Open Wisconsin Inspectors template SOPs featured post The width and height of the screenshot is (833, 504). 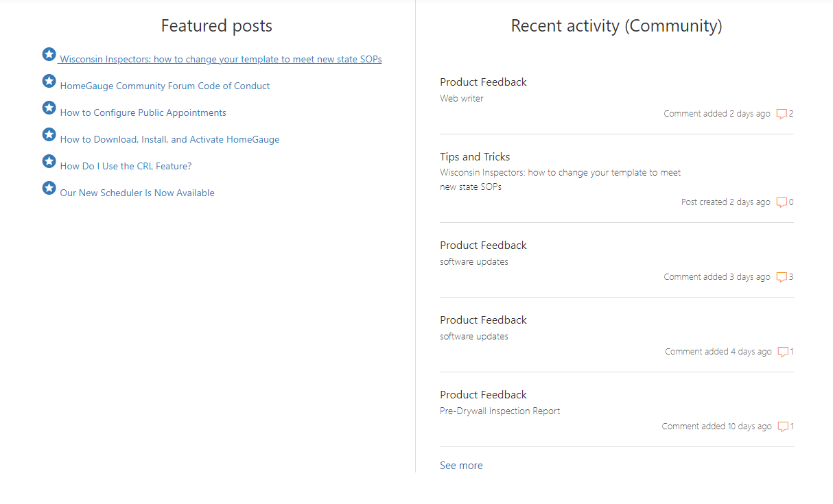point(221,59)
